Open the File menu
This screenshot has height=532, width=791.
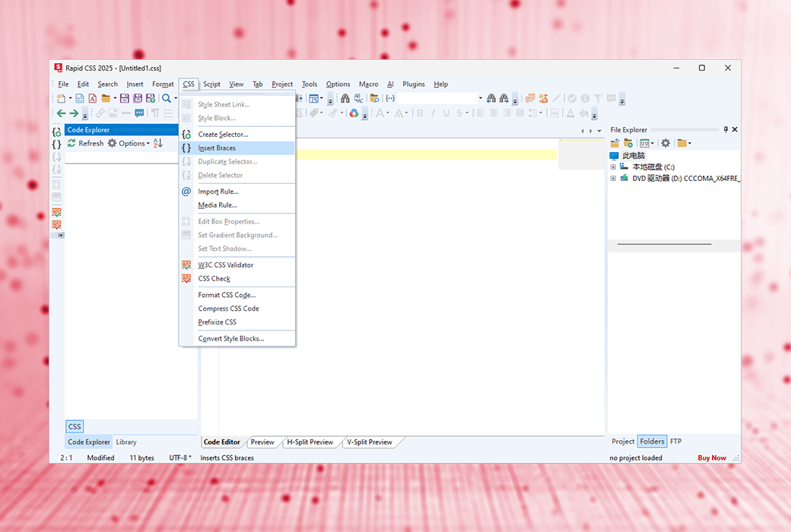coord(63,84)
